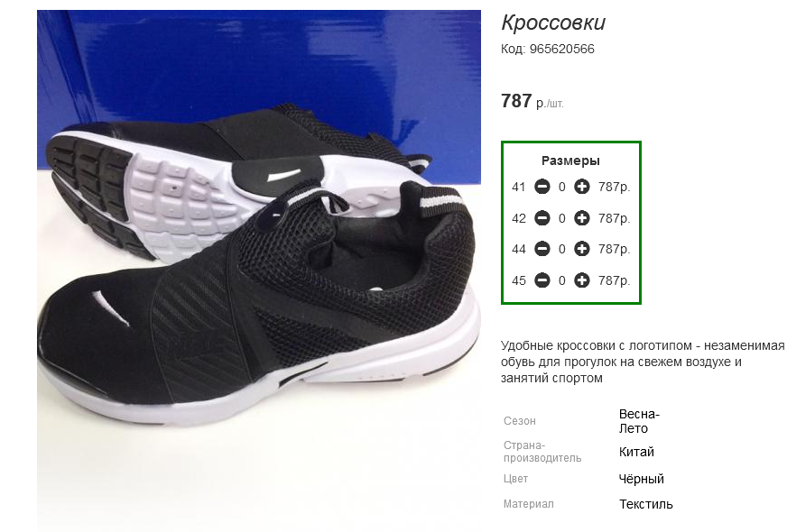Decrease quantity for size 45
Screen dimensions: 787x532
click(542, 280)
